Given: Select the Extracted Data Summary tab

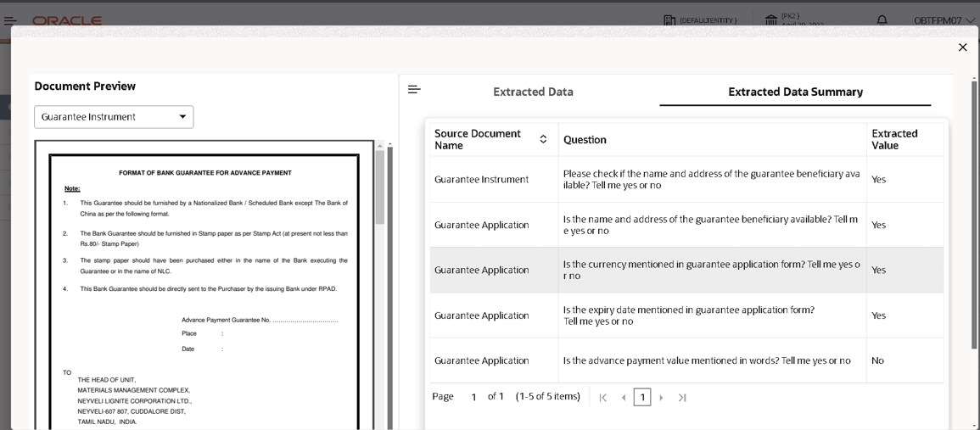Looking at the screenshot, I should [x=795, y=92].
